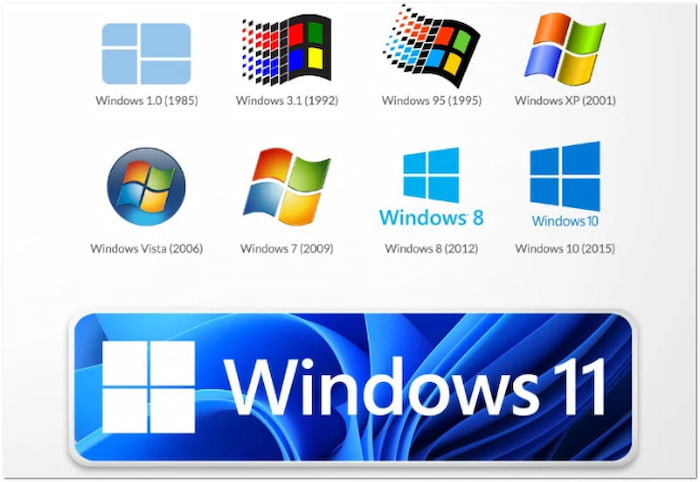Select the "Windows 3.1 (1992)" caption
This screenshot has height=482, width=700.
tap(285, 101)
